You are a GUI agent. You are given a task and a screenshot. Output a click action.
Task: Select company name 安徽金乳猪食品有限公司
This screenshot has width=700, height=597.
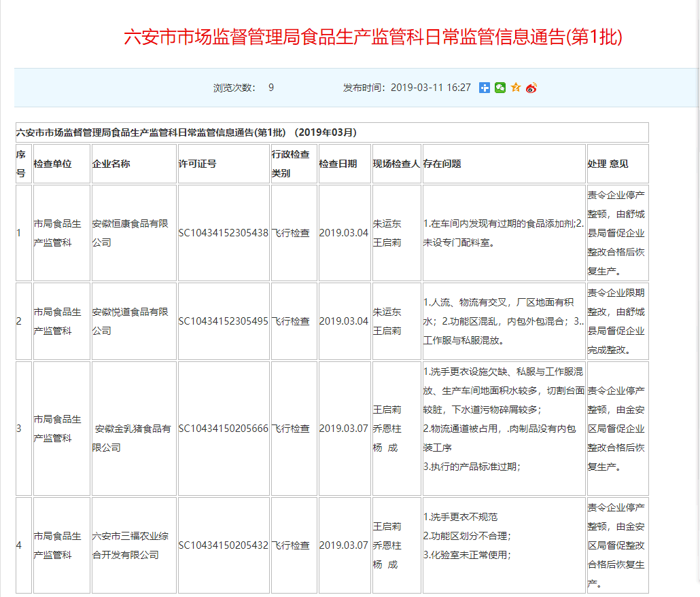[131, 438]
